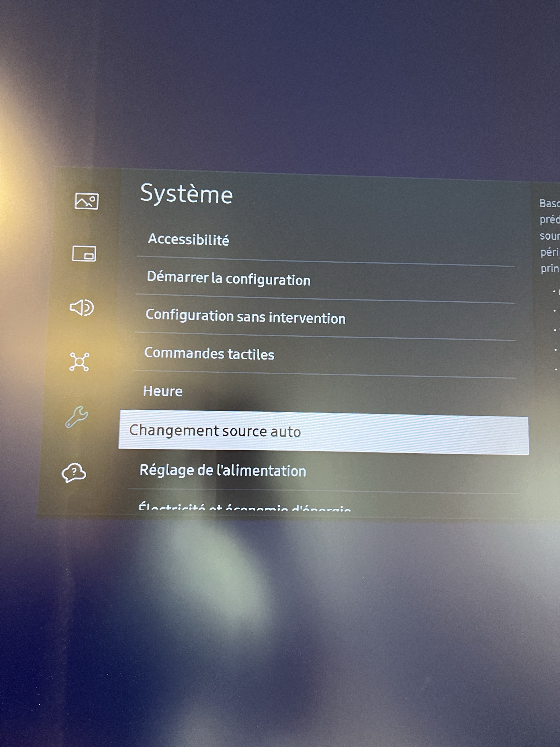Open the Network settings icon

click(x=79, y=362)
